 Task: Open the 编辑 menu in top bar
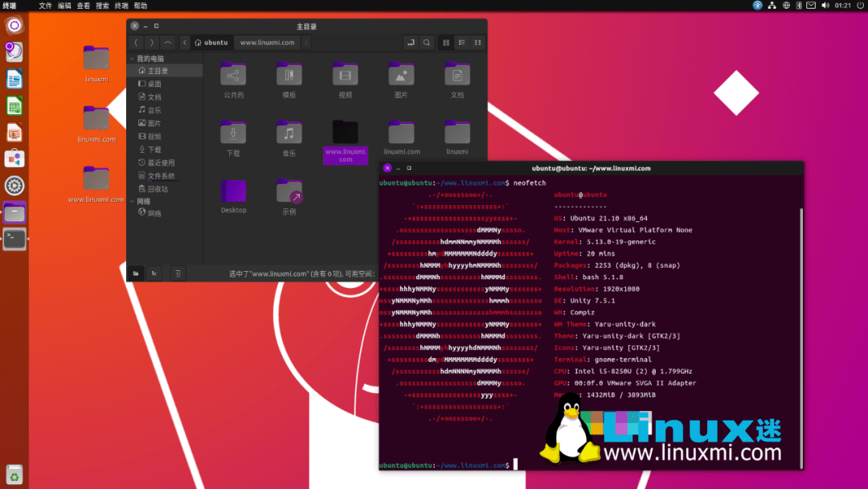63,5
